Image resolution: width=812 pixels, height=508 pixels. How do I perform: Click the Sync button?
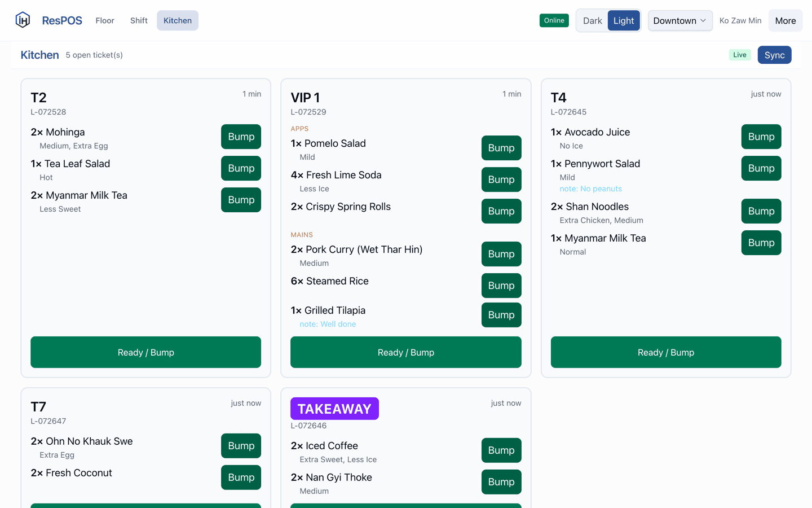774,55
